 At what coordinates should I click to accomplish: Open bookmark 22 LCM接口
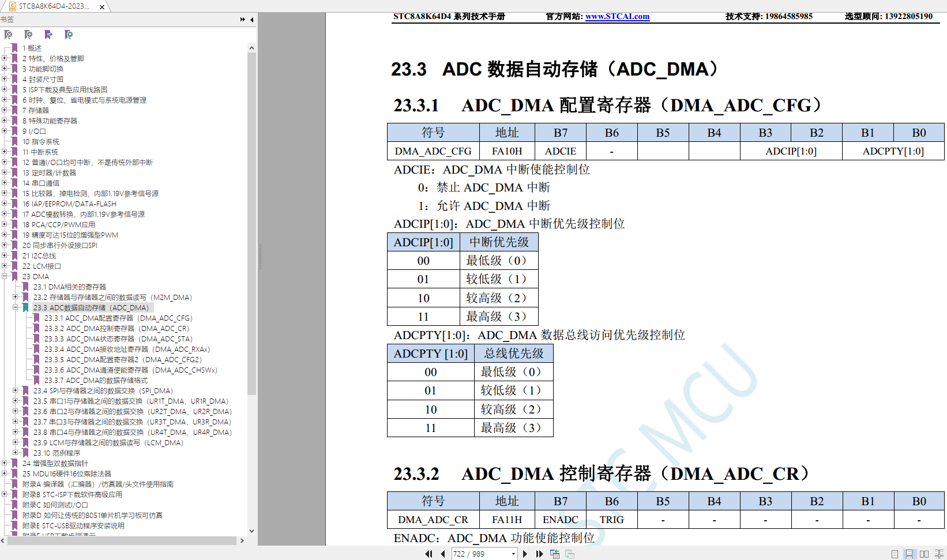(x=42, y=266)
